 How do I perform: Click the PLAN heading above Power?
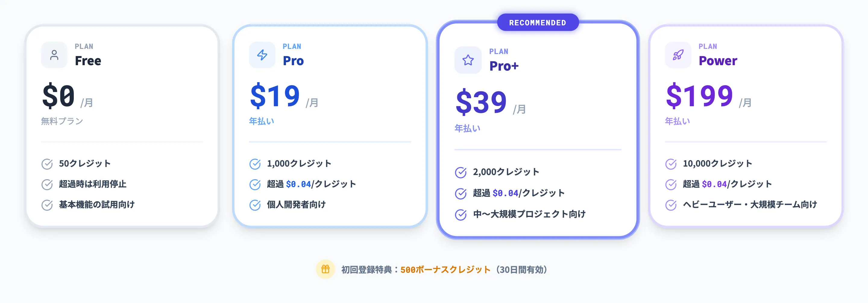707,46
